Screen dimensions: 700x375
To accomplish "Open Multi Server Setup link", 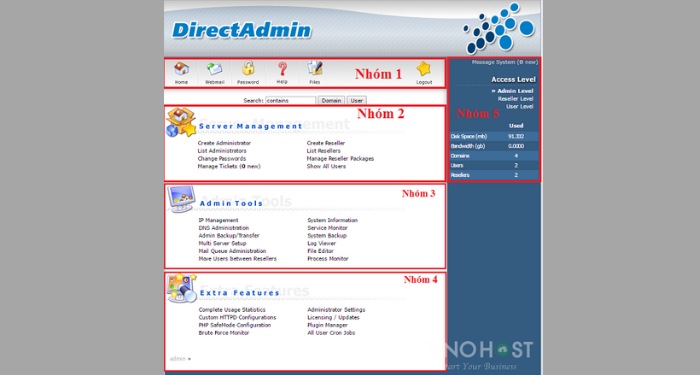I will coord(222,243).
